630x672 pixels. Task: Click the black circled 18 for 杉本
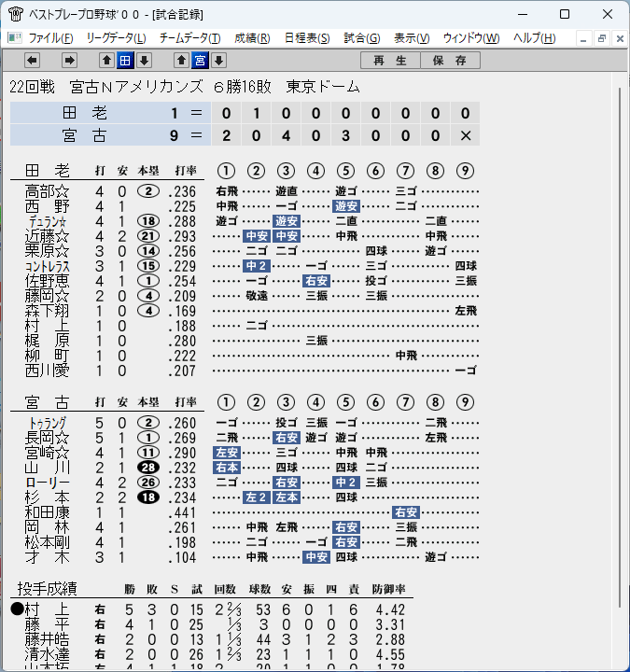148,497
